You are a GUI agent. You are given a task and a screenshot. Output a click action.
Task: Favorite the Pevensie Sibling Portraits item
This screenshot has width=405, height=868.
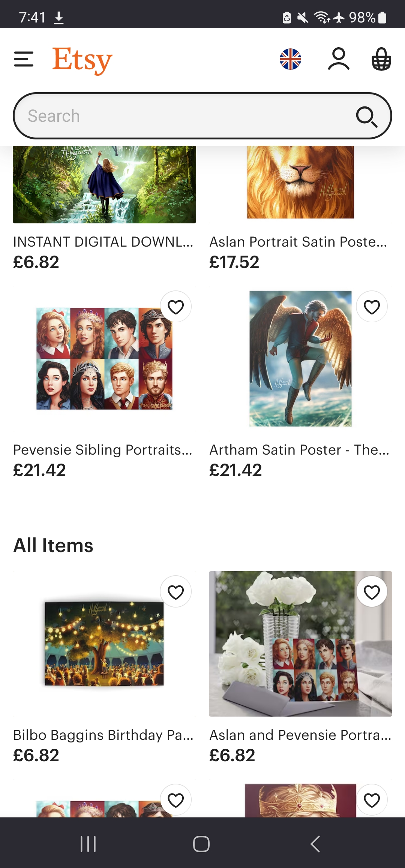175,307
